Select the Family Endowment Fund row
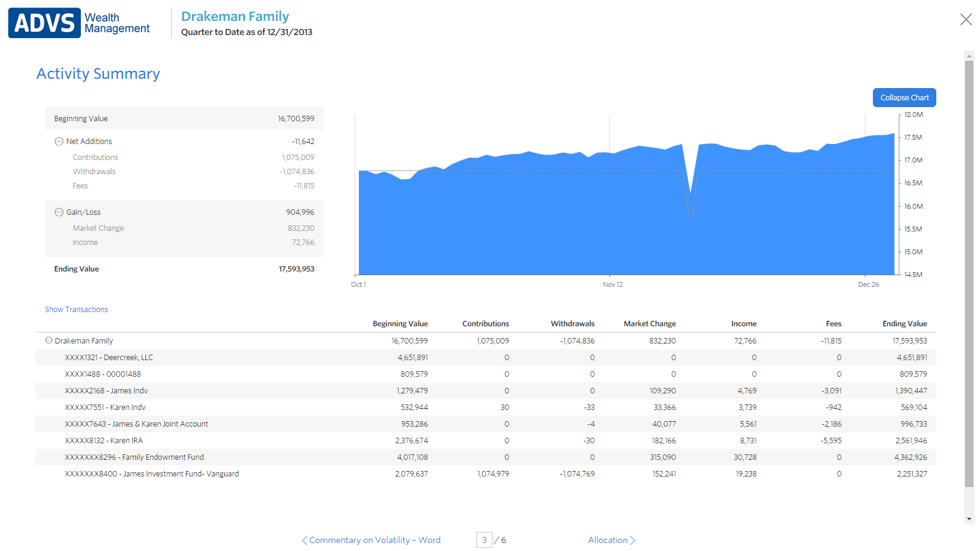 pyautogui.click(x=486, y=457)
